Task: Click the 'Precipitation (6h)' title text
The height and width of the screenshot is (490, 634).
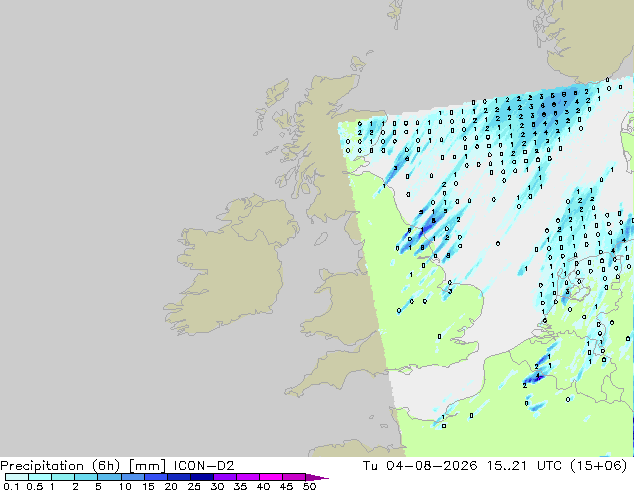Action: coord(60,466)
